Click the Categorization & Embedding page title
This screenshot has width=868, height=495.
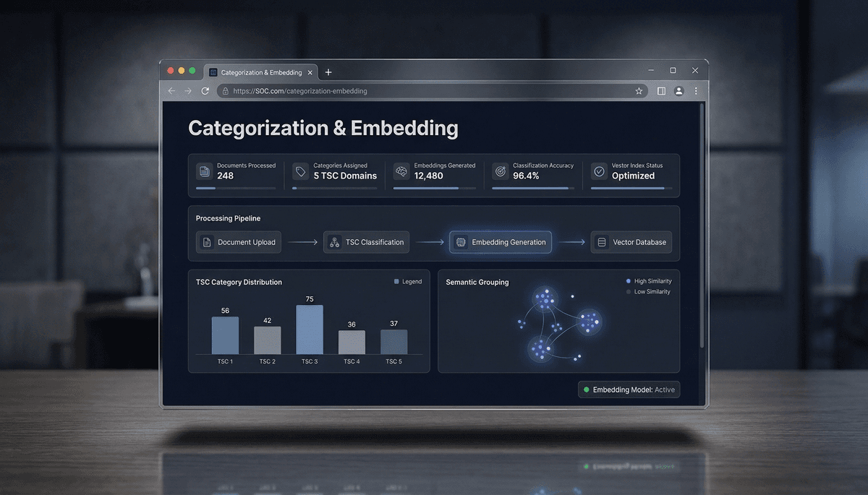point(323,128)
